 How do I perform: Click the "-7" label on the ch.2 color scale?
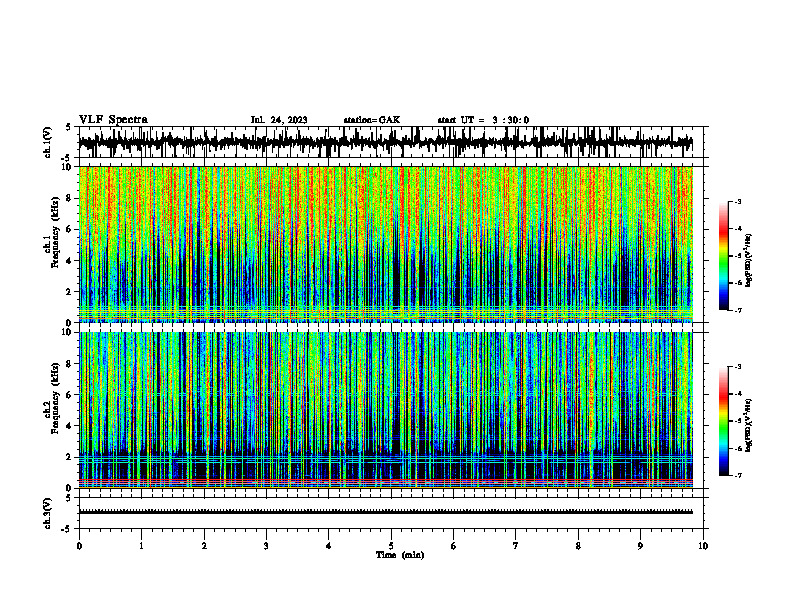(x=737, y=476)
